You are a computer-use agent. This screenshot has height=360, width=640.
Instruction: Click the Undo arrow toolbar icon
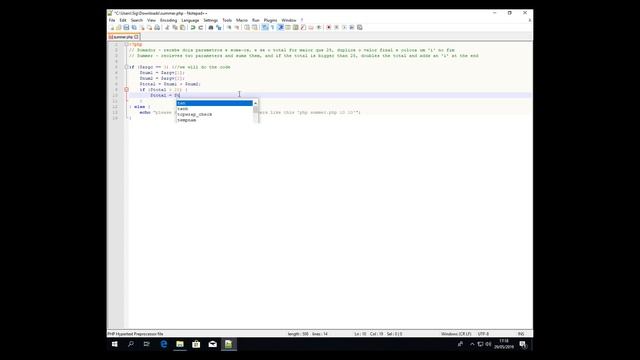pyautogui.click(x=193, y=27)
